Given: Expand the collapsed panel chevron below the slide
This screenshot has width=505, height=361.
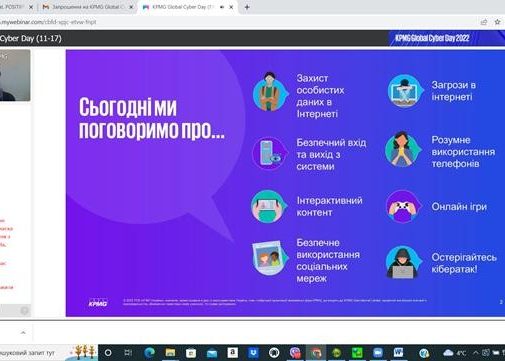Looking at the screenshot, I should pos(23,332).
